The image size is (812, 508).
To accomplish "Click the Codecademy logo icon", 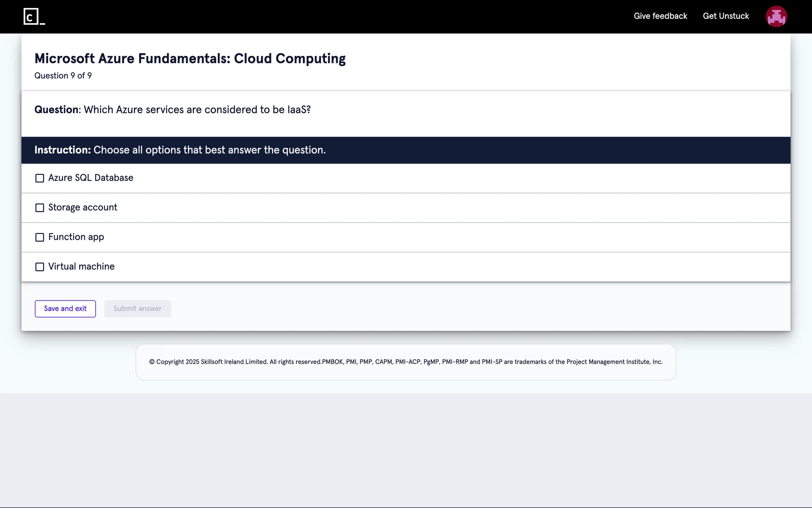I will [x=34, y=17].
